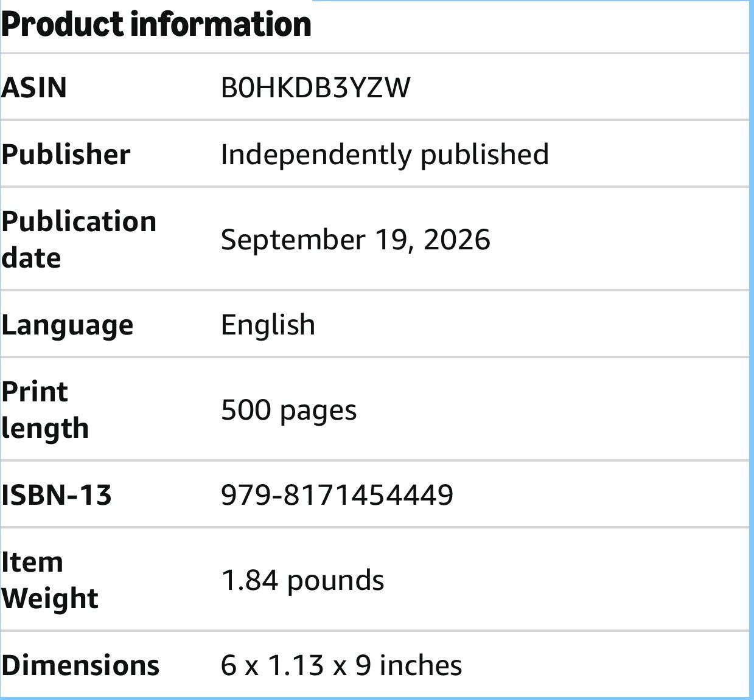
Task: Click the Product information heading
Action: [x=156, y=24]
